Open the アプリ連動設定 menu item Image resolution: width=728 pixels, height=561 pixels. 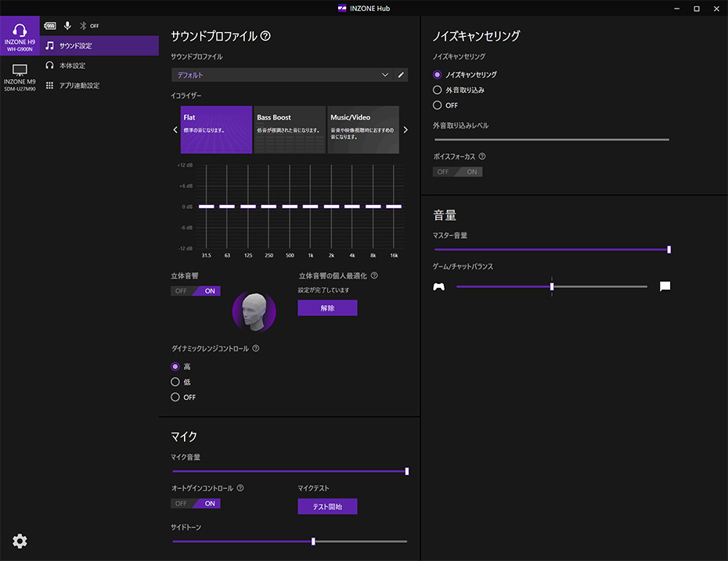79,85
